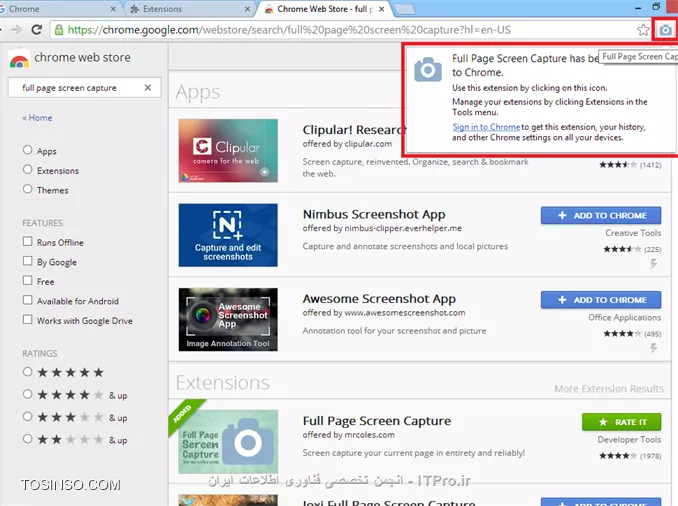Add Nimbus Screenshot App to Chrome
Screen dimensions: 678x506
[601, 215]
